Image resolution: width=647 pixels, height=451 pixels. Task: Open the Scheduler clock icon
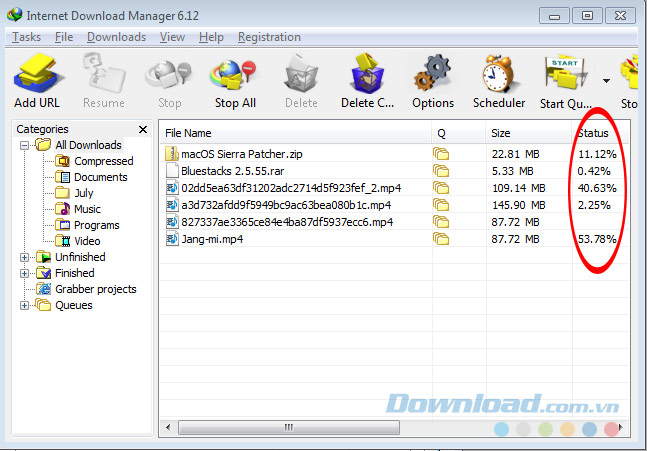(498, 73)
